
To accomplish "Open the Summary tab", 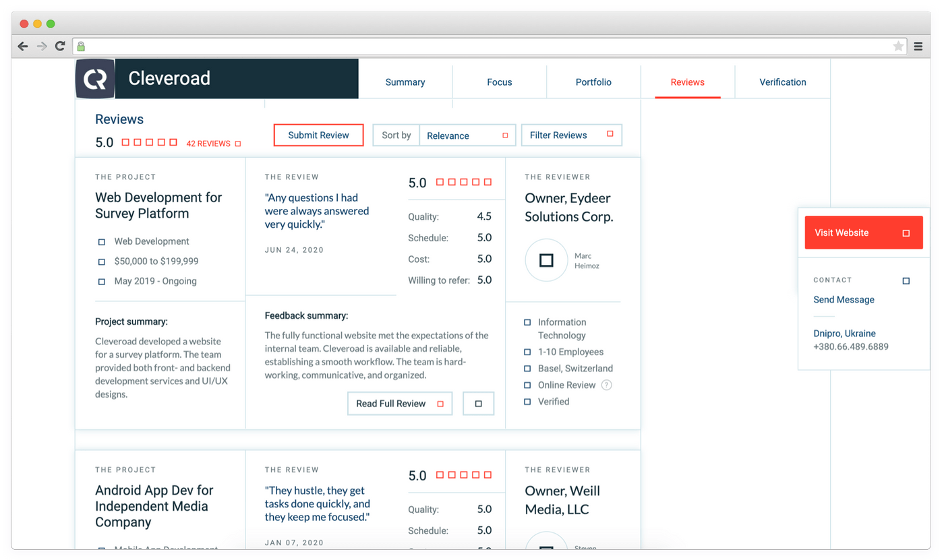I will (405, 82).
